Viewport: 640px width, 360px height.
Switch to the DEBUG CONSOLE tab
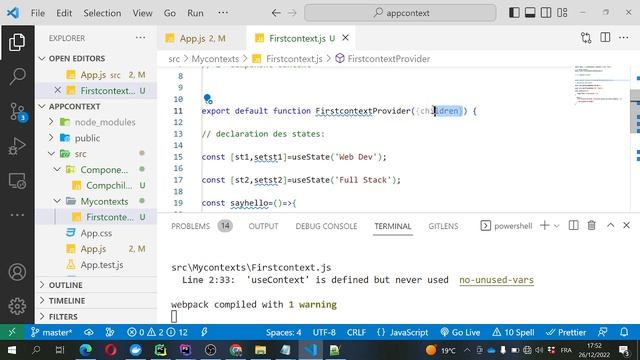326,226
